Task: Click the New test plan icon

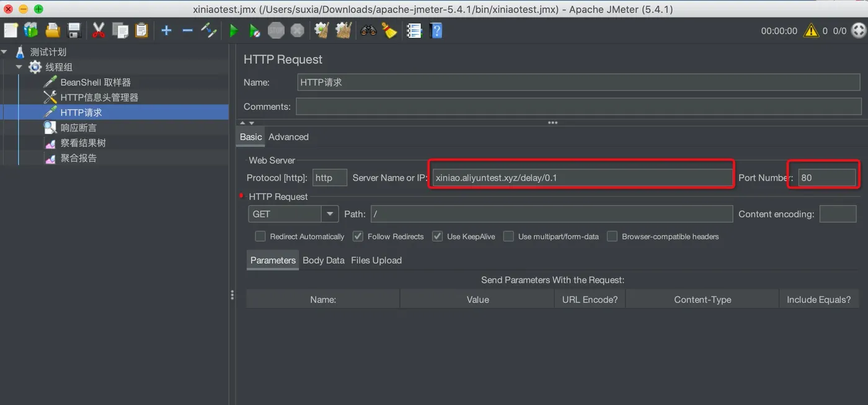Action: pos(11,30)
